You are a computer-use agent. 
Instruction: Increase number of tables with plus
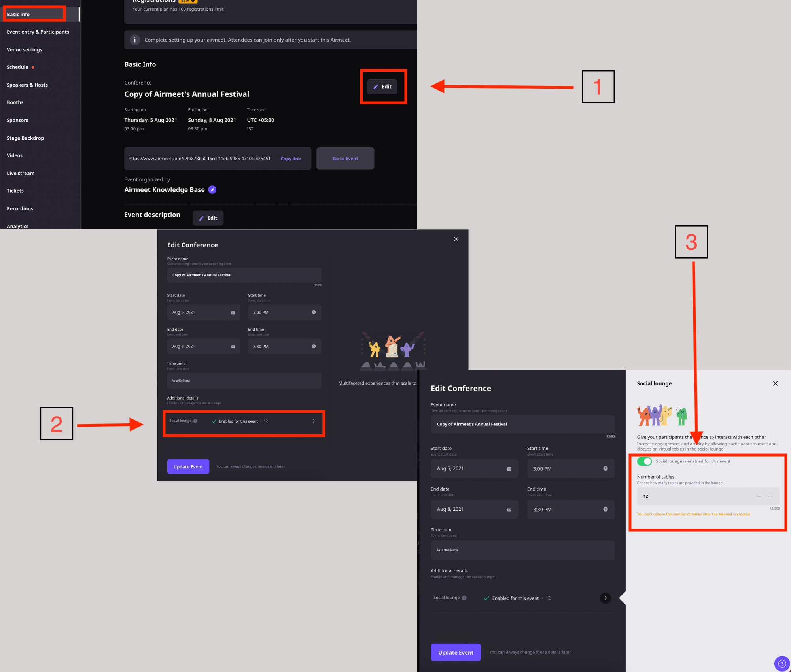click(x=770, y=496)
